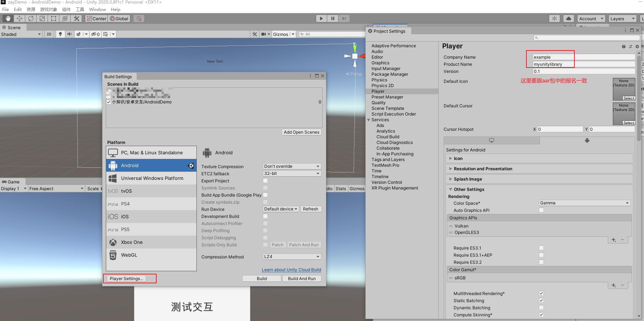Select the Move tool
Viewport: 644px width, 321px height.
(19, 18)
